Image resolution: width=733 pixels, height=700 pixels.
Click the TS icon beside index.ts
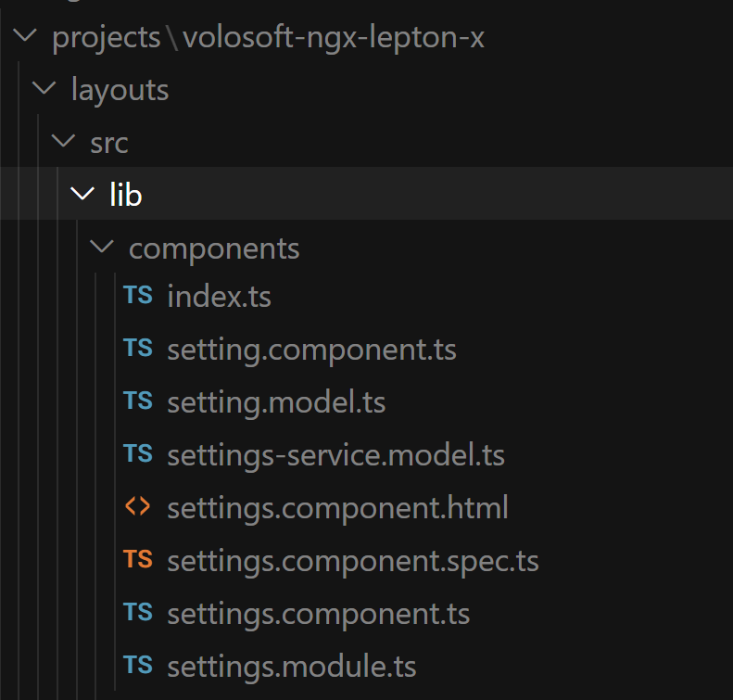[138, 296]
